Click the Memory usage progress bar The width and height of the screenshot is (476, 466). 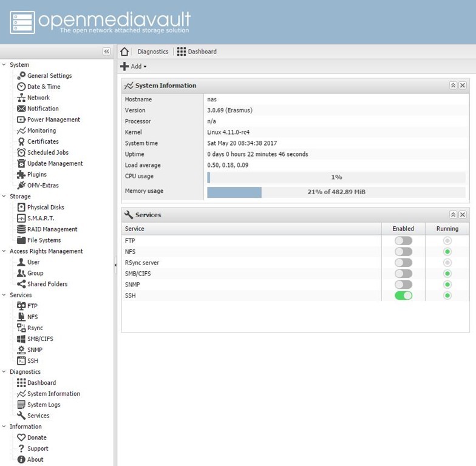point(336,192)
